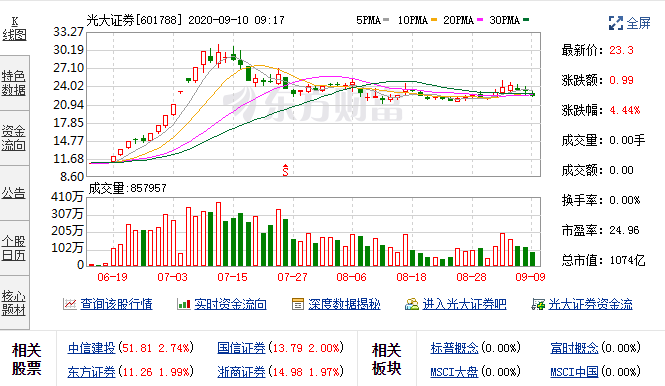Click the 深度数据揭秘 document icon
Viewport: 665px width, 386px height.
click(298, 304)
